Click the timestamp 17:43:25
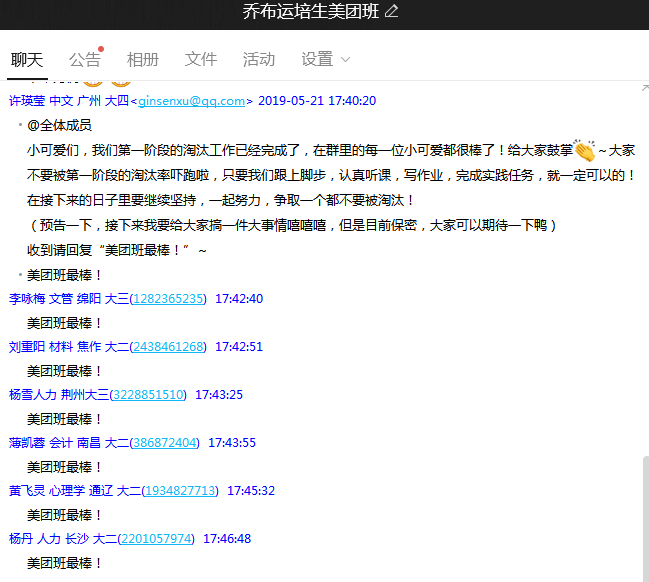 [x=219, y=394]
